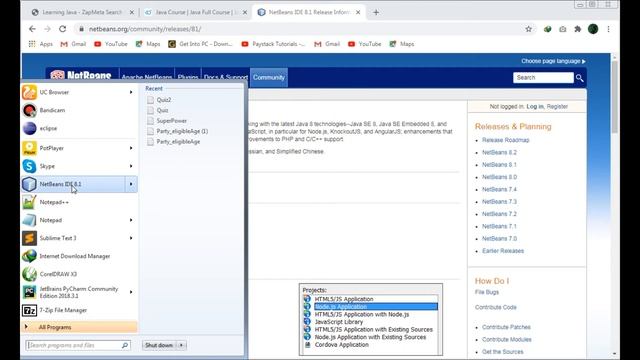Open the Earlier Releases link
The image size is (640, 360).
tap(503, 251)
